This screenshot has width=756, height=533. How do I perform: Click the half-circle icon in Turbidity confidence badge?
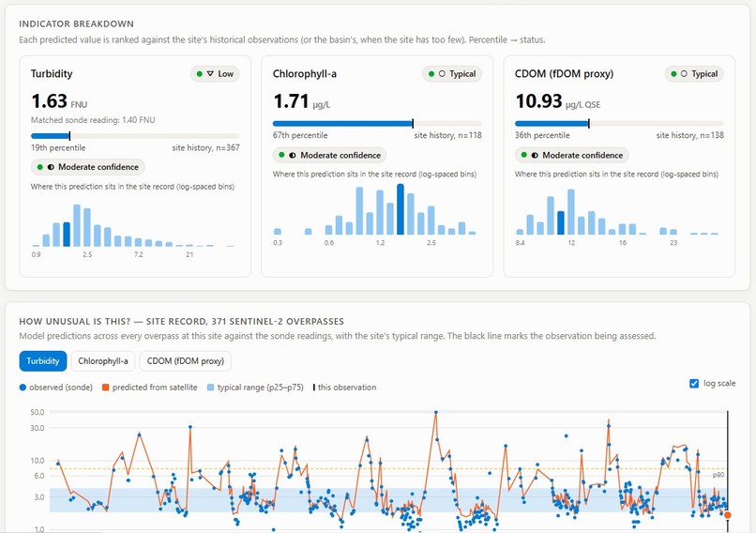[51, 167]
